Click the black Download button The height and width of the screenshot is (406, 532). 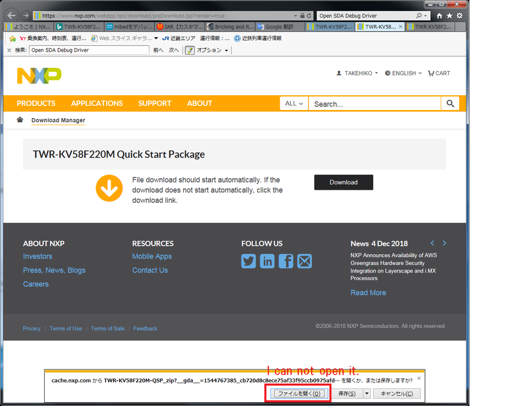point(343,183)
